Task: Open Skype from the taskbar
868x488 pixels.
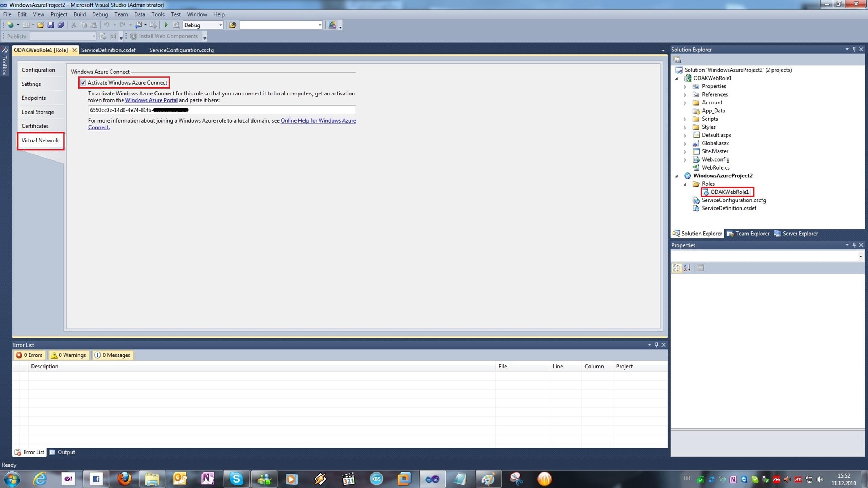Action: (236, 479)
